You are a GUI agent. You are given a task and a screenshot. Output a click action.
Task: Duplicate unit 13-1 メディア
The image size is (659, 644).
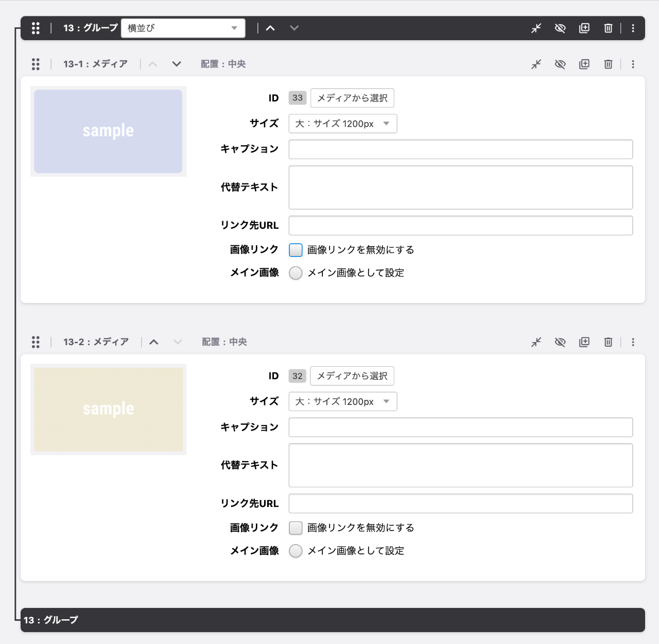pos(584,64)
